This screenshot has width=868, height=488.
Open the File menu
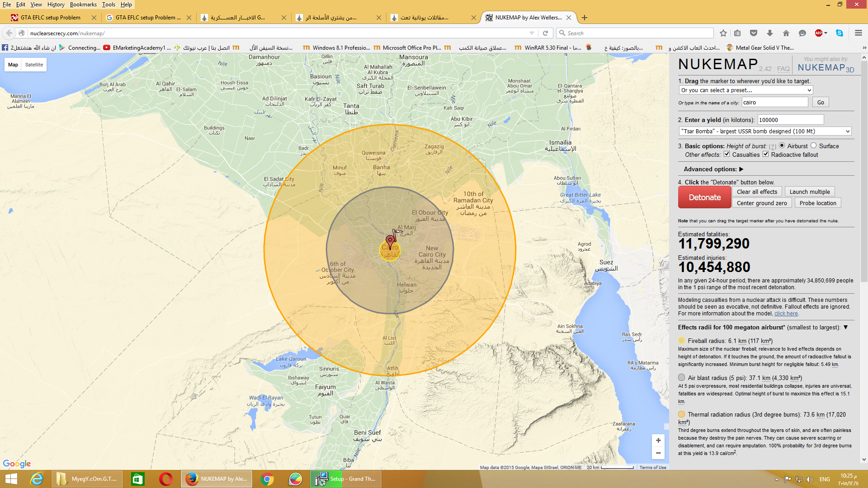[7, 5]
